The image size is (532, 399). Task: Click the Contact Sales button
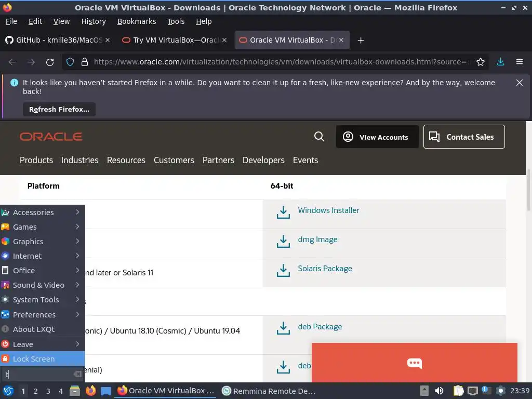pyautogui.click(x=464, y=137)
